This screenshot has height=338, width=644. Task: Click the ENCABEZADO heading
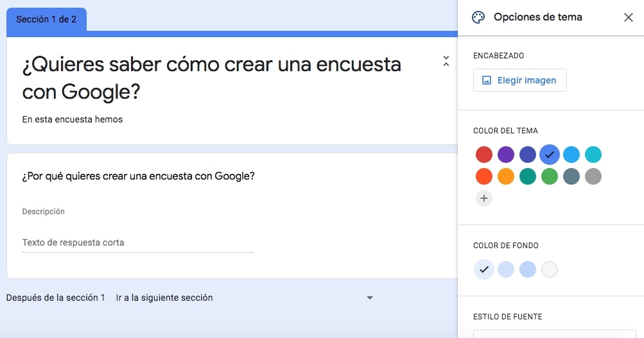pos(499,56)
